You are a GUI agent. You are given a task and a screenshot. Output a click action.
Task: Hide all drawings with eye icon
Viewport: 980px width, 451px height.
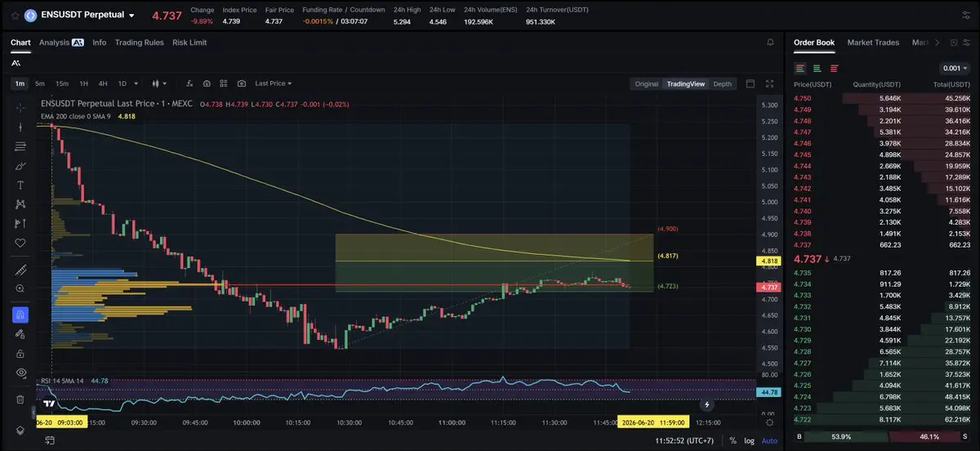(20, 373)
